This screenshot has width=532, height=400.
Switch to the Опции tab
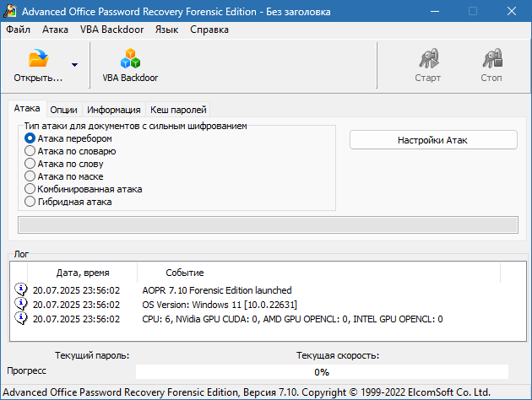point(64,110)
